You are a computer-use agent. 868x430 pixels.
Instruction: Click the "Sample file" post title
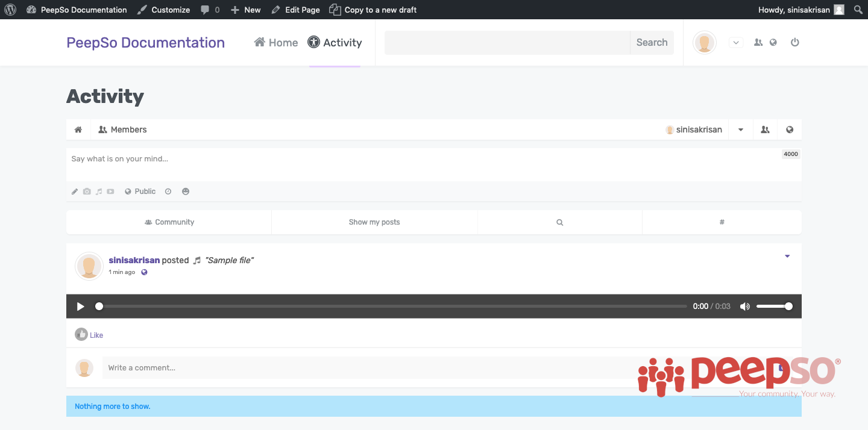click(x=230, y=260)
